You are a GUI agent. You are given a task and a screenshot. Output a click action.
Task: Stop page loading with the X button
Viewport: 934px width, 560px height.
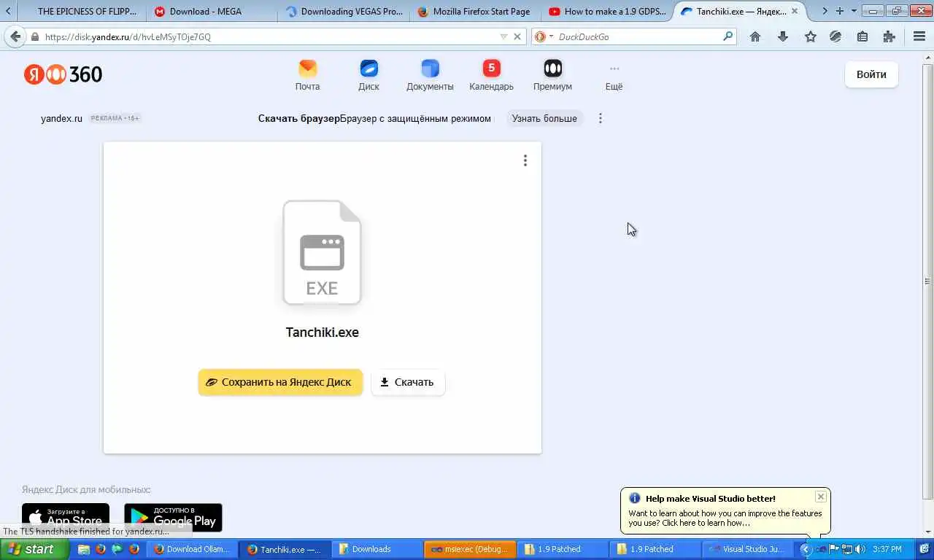[517, 36]
